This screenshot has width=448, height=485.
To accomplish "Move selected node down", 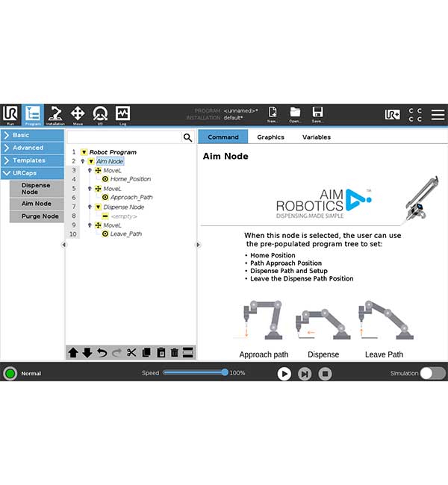I will point(87,353).
